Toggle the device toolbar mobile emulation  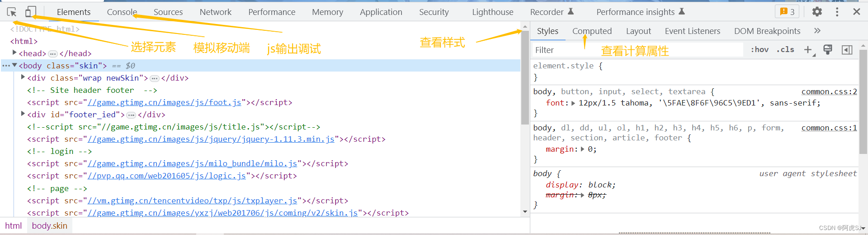pos(30,12)
